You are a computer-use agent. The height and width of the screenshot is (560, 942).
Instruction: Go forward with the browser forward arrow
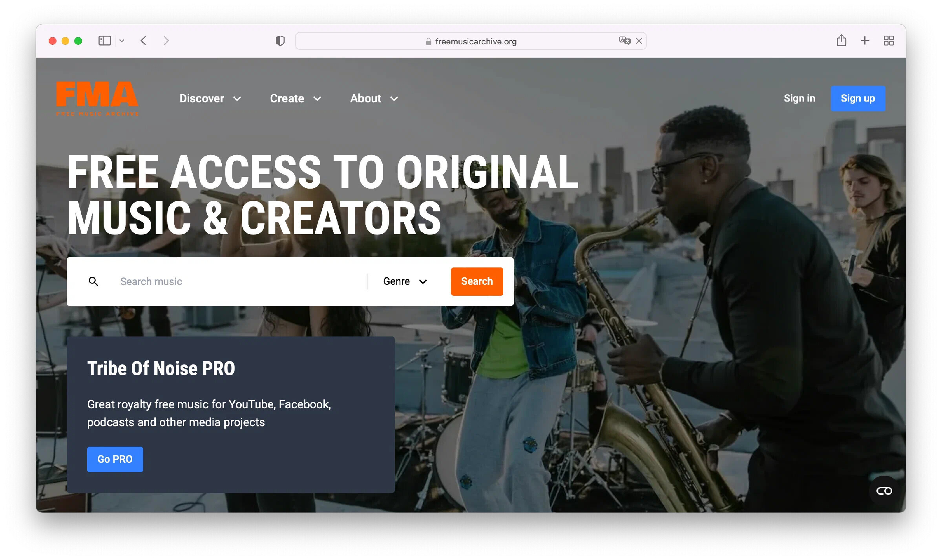(166, 41)
